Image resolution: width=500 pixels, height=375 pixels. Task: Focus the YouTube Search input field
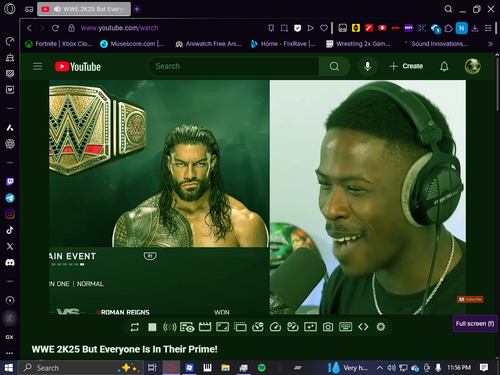[x=233, y=66]
